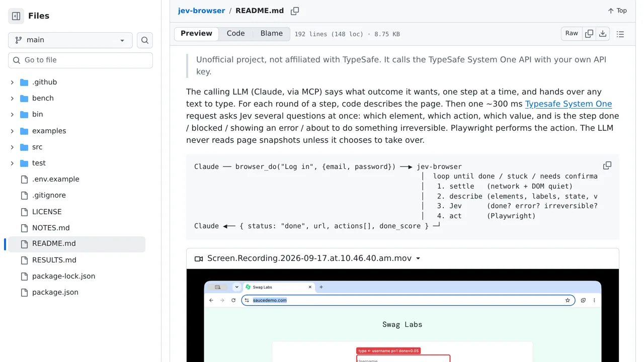Click the LICENSE file icon
The height and width of the screenshot is (362, 644).
[24, 212]
